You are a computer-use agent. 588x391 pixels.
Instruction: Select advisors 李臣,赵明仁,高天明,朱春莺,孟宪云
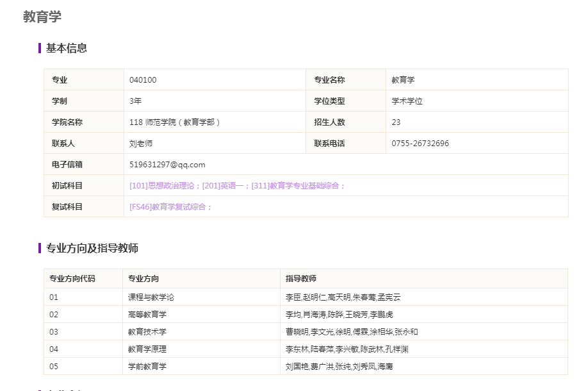coord(343,297)
